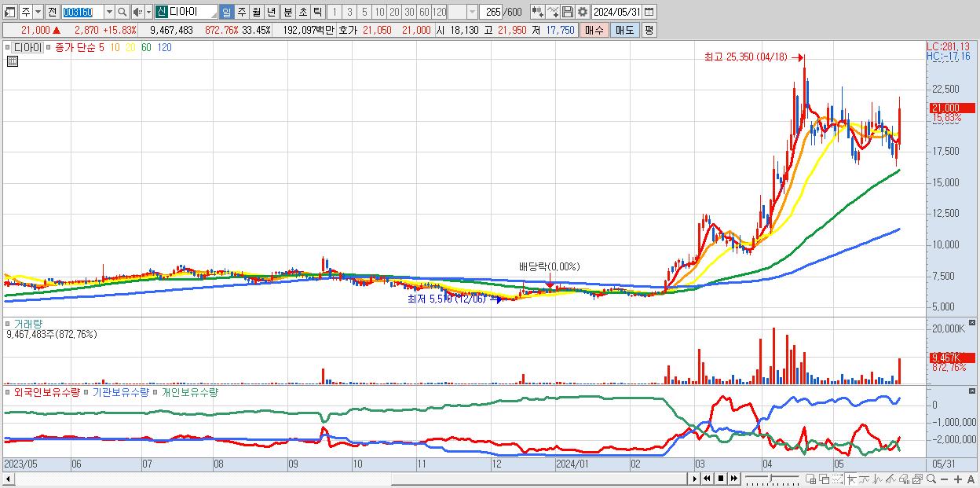Open the calendar date picker icon
Screen dimensions: 980x488
point(649,13)
